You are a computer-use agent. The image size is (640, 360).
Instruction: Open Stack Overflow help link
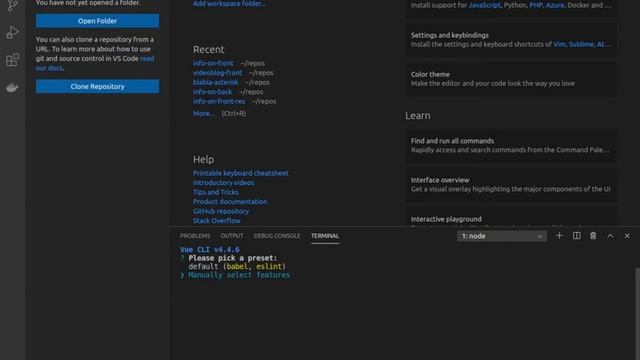(x=217, y=221)
